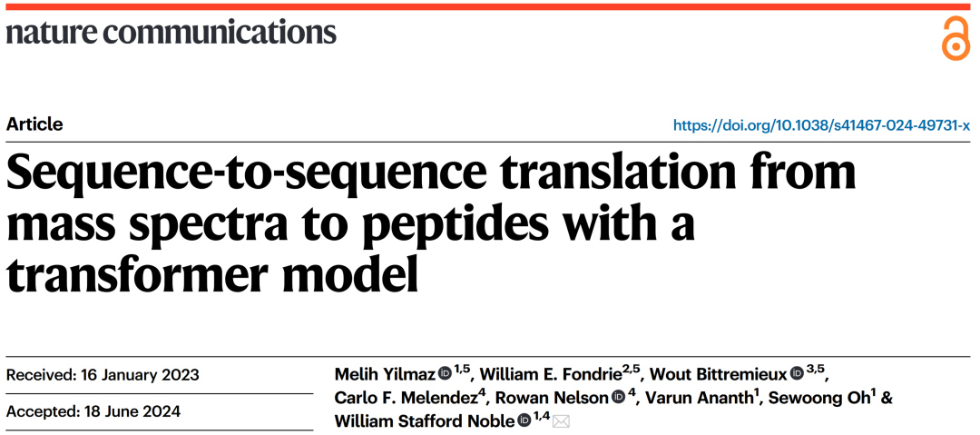This screenshot has width=980, height=435.
Task: Click the Accepted 18 June 2024 date
Action: pyautogui.click(x=93, y=411)
